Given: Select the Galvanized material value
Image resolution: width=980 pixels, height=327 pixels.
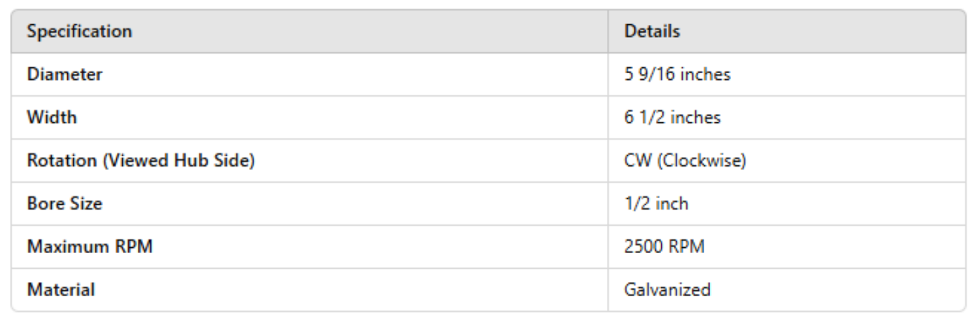Looking at the screenshot, I should [x=668, y=290].
